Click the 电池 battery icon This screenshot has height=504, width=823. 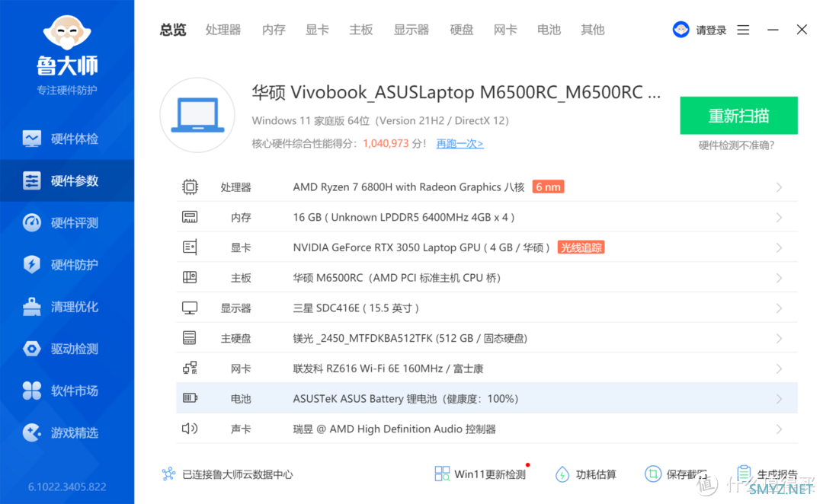(190, 398)
